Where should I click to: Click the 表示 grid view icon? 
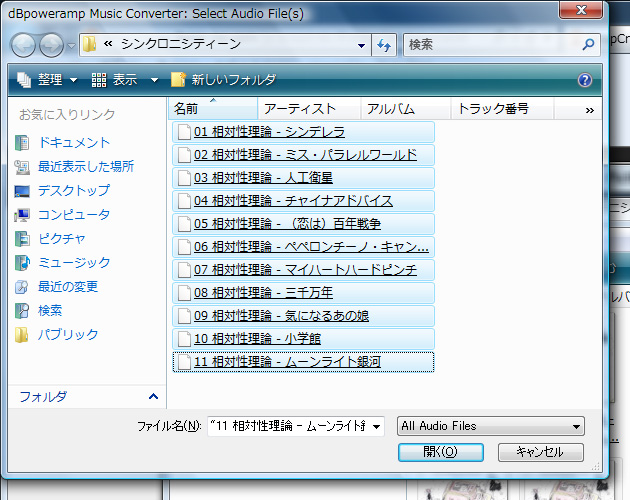click(x=99, y=80)
